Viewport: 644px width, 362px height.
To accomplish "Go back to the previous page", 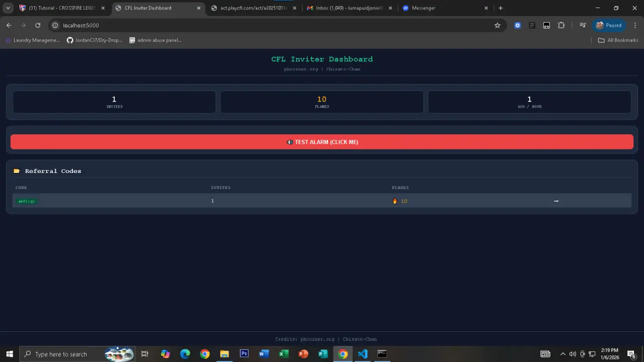I will click(9, 25).
